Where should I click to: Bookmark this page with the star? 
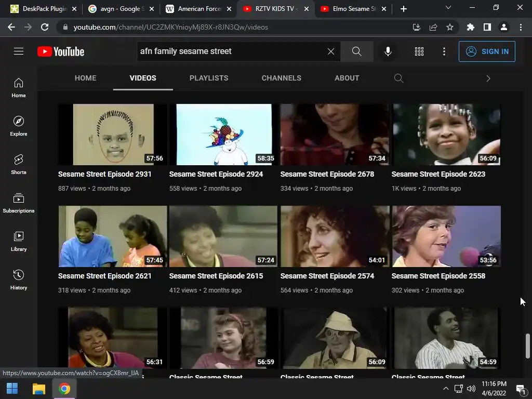coord(449,27)
